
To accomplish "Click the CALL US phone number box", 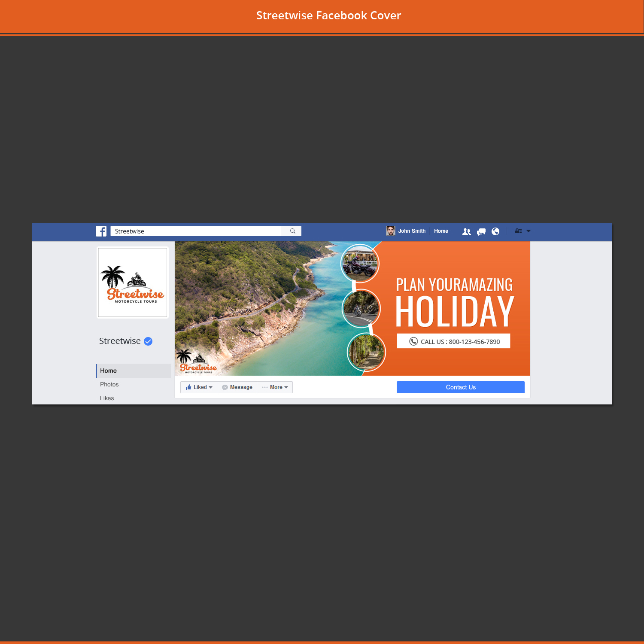I will pos(453,341).
